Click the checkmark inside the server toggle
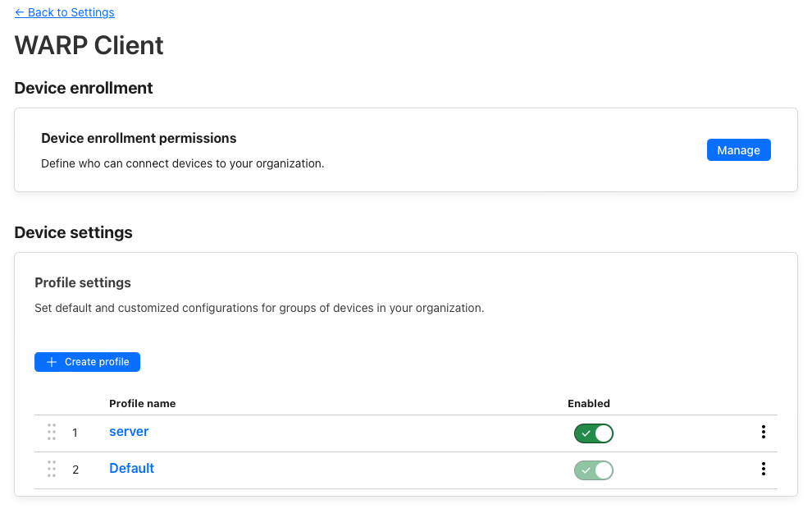812x518 pixels. tap(587, 433)
